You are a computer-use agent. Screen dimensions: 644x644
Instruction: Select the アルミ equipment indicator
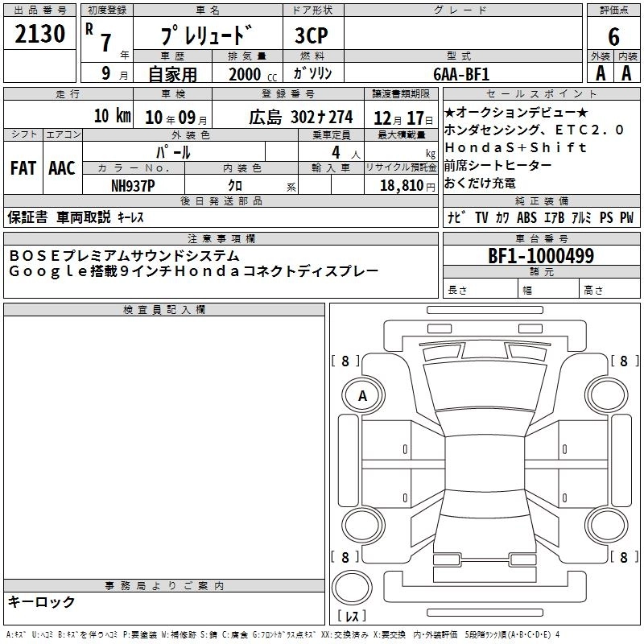point(581,217)
